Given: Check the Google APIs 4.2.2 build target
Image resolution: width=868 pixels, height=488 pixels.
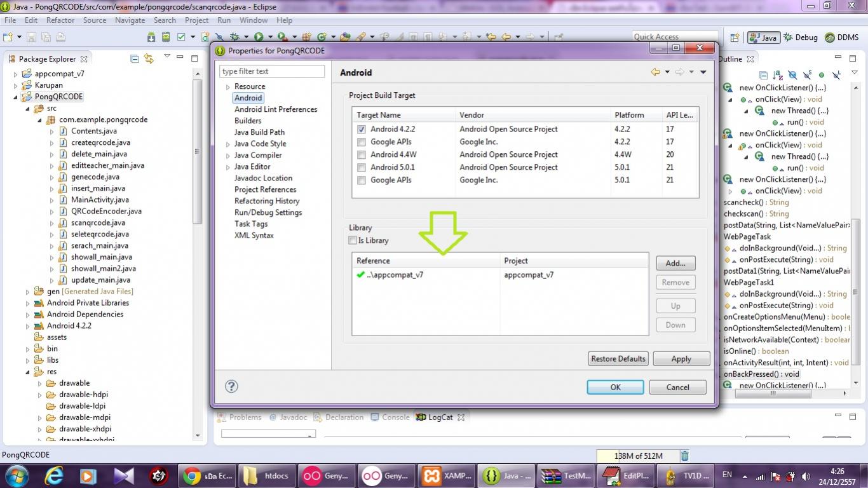Looking at the screenshot, I should [x=362, y=142].
